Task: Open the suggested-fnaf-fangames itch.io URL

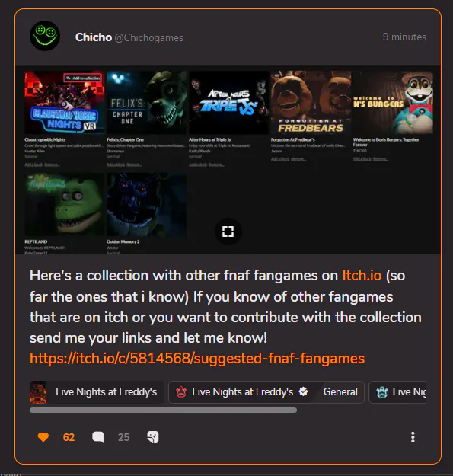Action: click(x=197, y=358)
